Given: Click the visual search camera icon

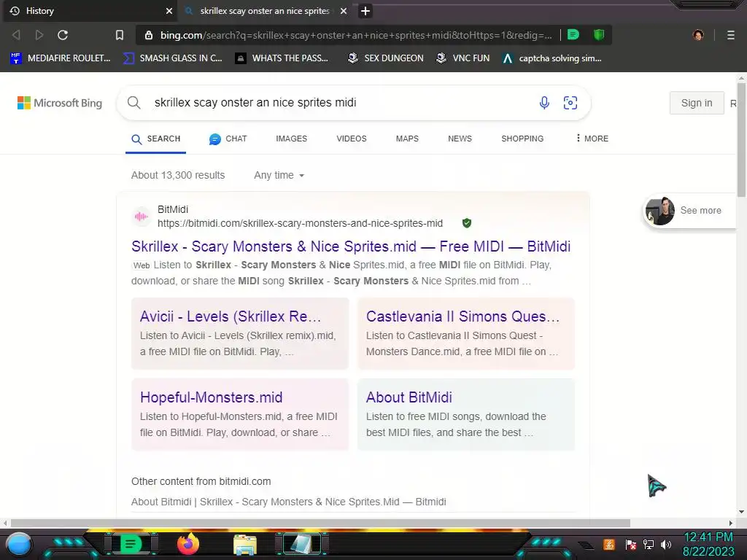Looking at the screenshot, I should [570, 102].
